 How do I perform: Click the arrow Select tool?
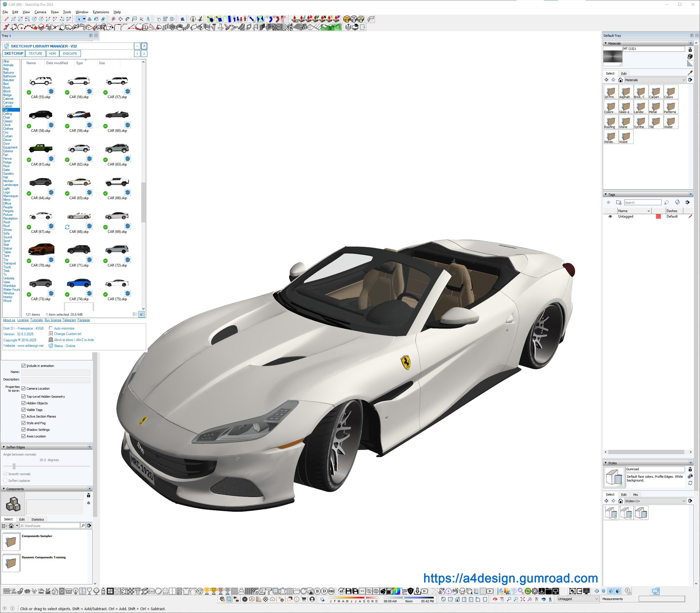pos(79,19)
